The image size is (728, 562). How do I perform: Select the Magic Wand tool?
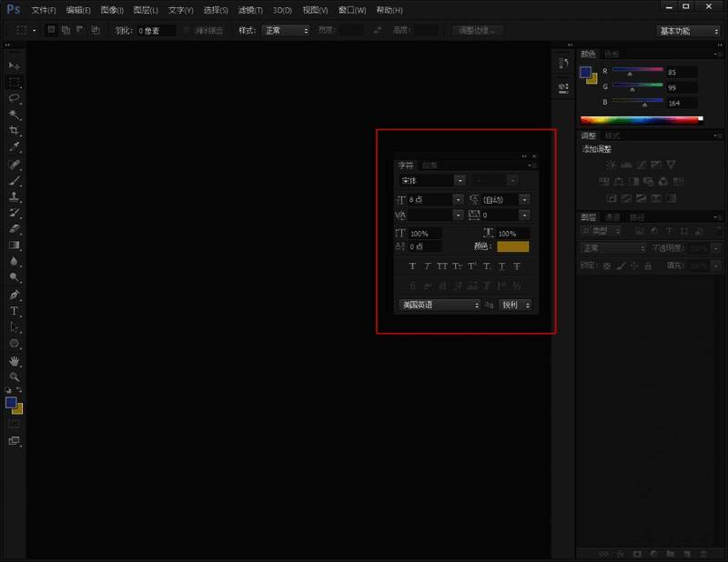pyautogui.click(x=15, y=115)
